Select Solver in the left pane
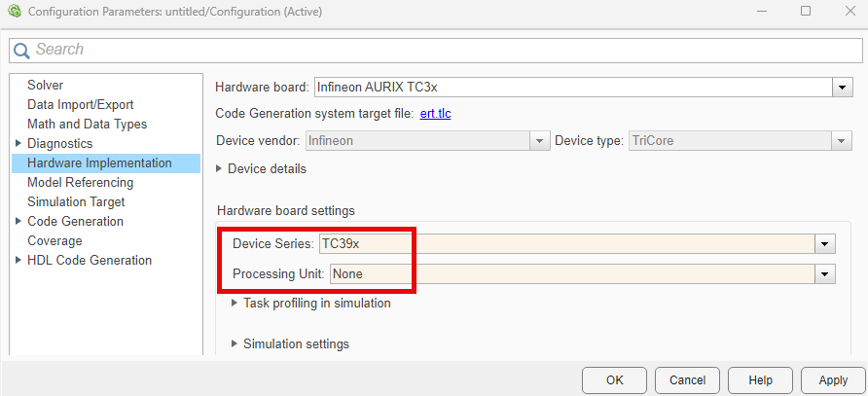Screen dimensions: 868x396 click(45, 85)
